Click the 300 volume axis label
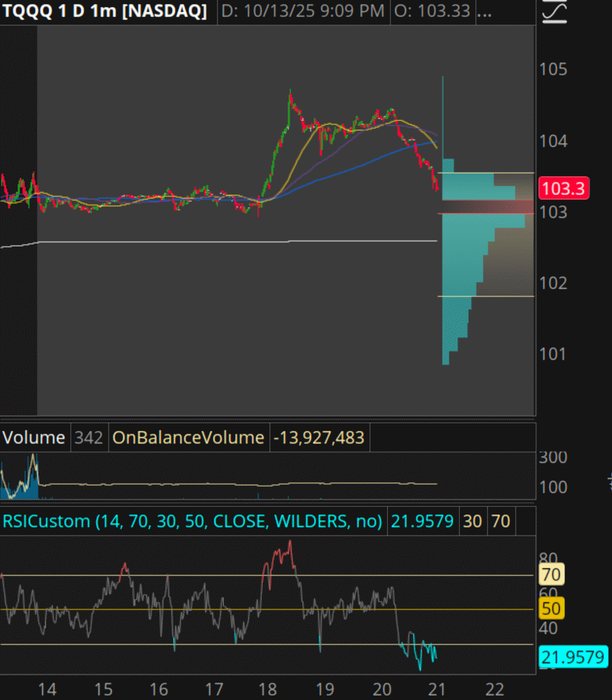Screen dimensions: 612x700 coord(553,458)
